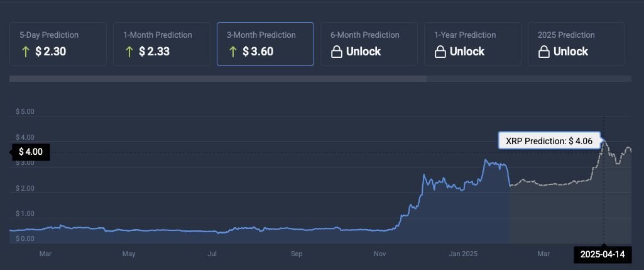Click the Nov axis label

[x=380, y=254]
